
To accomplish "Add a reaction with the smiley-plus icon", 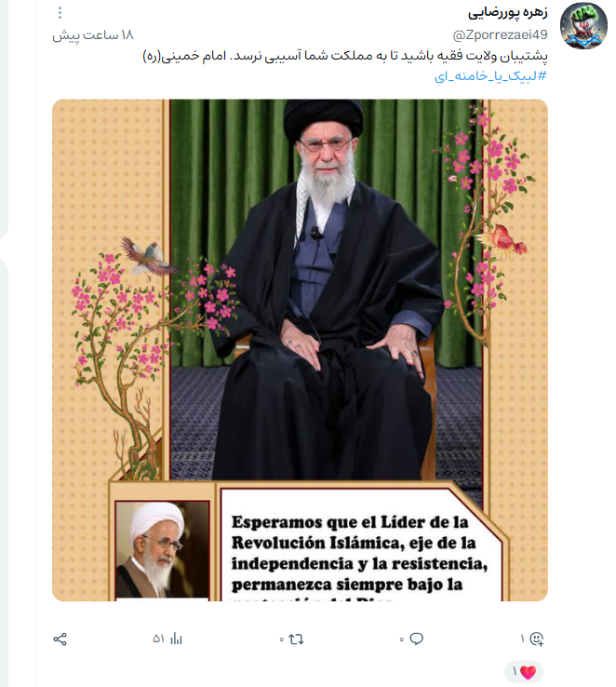I will click(536, 639).
